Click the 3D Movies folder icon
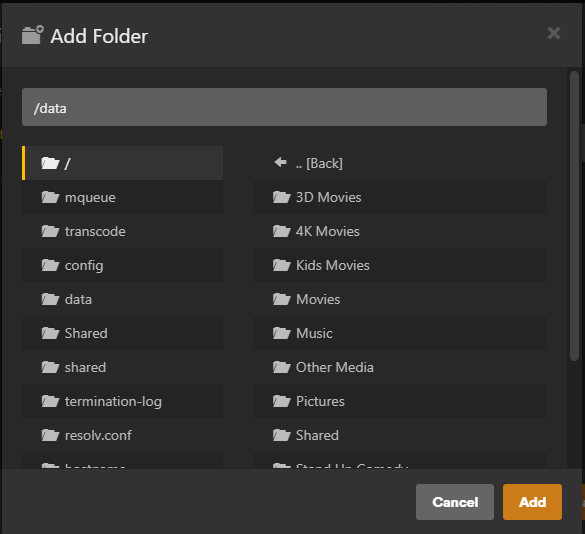The width and height of the screenshot is (585, 534). tap(282, 197)
